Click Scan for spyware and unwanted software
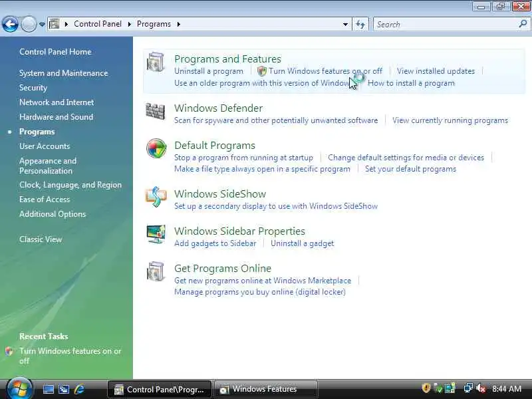 276,120
